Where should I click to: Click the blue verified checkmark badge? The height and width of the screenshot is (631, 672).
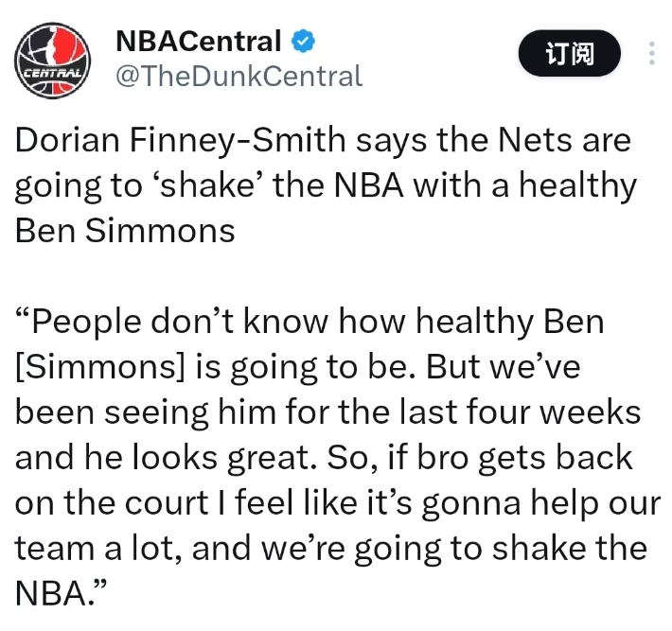[304, 41]
